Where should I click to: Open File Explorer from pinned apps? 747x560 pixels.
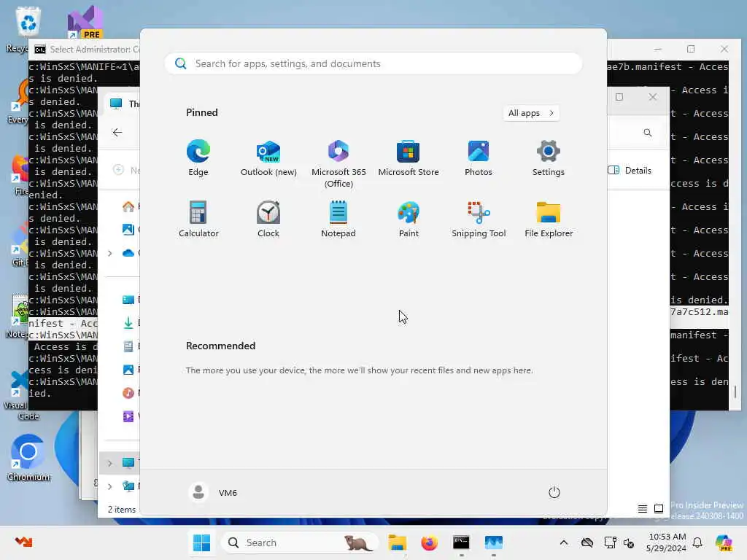click(549, 219)
